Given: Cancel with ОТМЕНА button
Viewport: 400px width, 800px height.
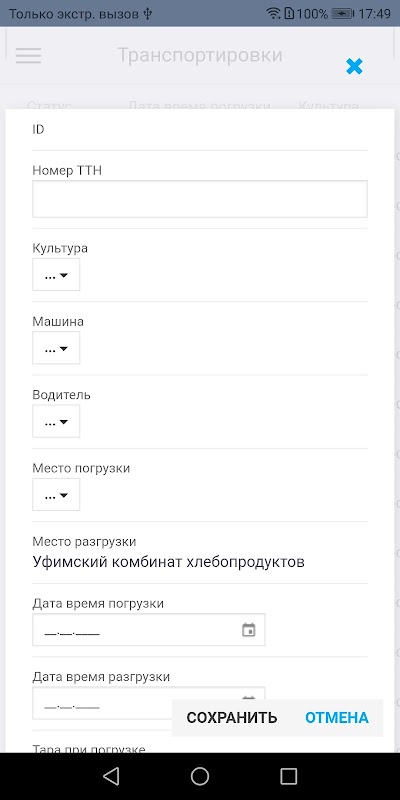Looking at the screenshot, I should [337, 717].
